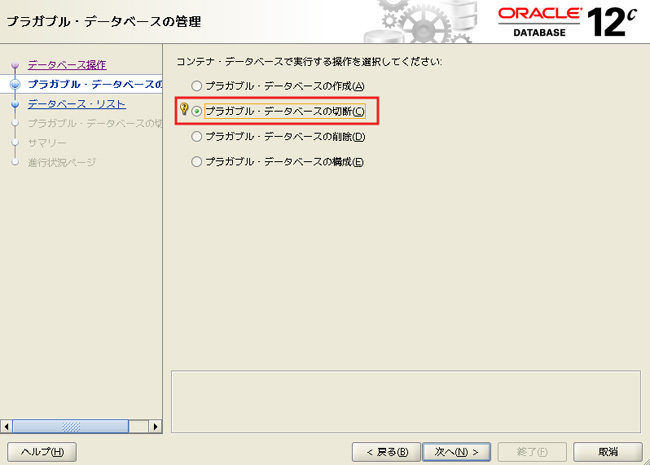The width and height of the screenshot is (650, 465).
Task: Choose プラガブル・データベースの構成 radio option
Action: [197, 161]
